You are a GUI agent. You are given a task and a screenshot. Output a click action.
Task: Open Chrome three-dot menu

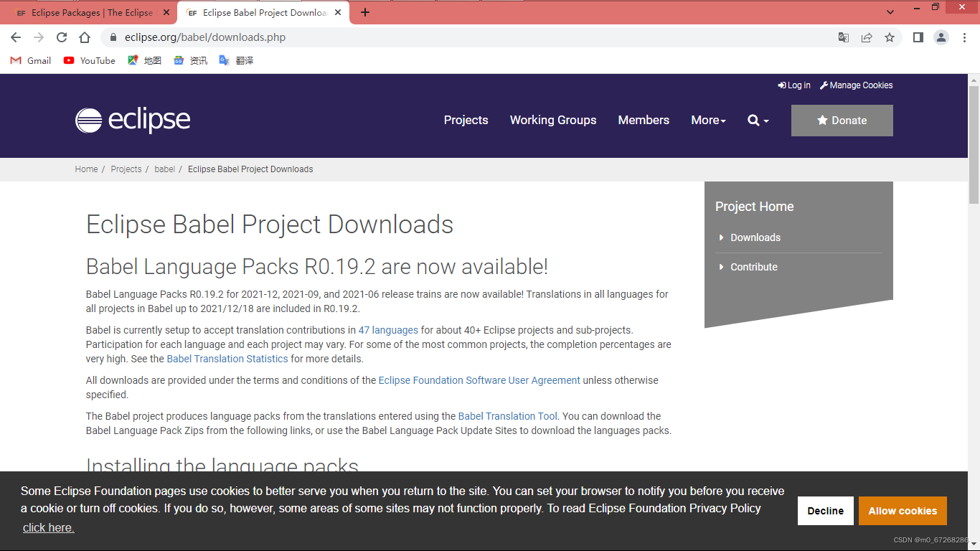tap(964, 37)
